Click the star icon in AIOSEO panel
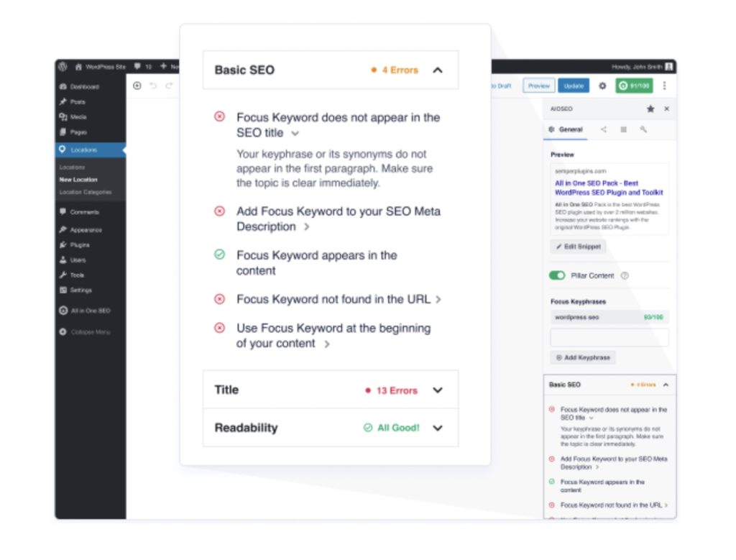This screenshot has height=560, width=736. coord(650,109)
